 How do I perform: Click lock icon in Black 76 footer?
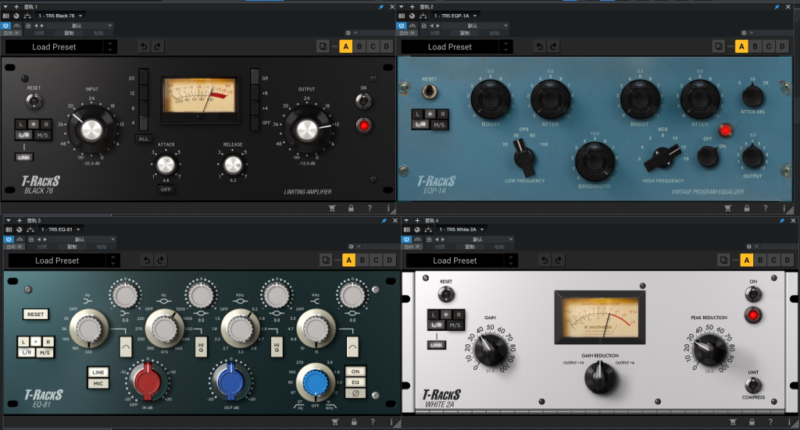coord(352,208)
